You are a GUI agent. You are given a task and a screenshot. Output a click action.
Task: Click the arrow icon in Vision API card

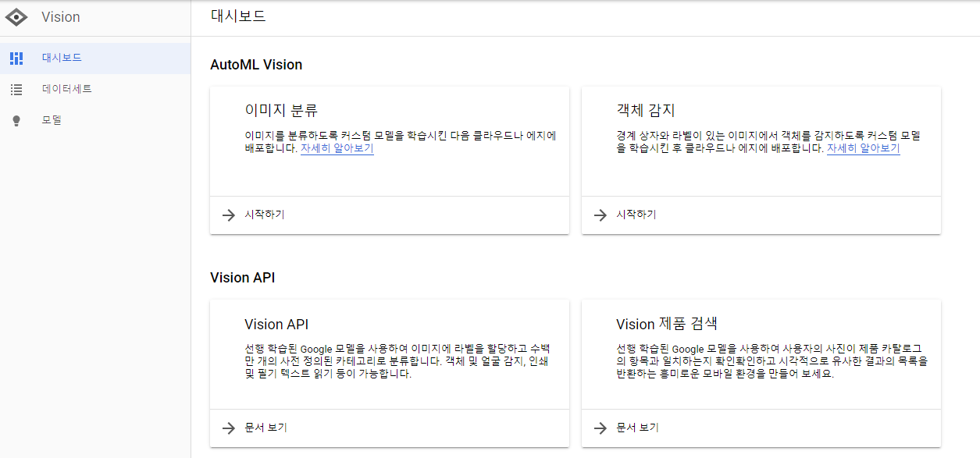click(x=228, y=428)
